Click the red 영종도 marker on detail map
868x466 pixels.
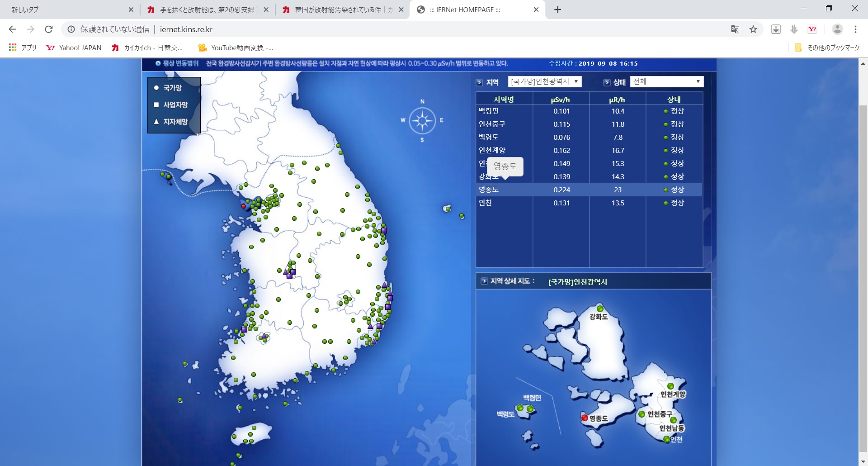tap(585, 418)
